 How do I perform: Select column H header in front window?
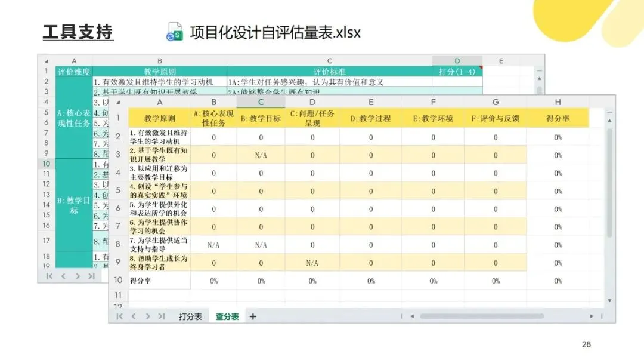558,102
